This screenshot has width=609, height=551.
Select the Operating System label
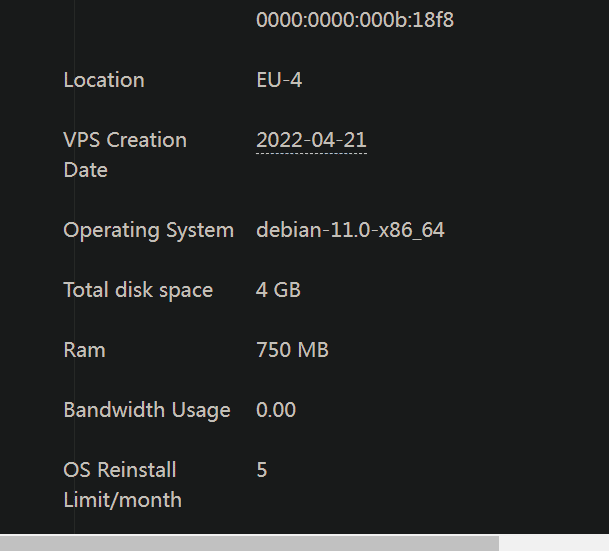[x=148, y=230]
